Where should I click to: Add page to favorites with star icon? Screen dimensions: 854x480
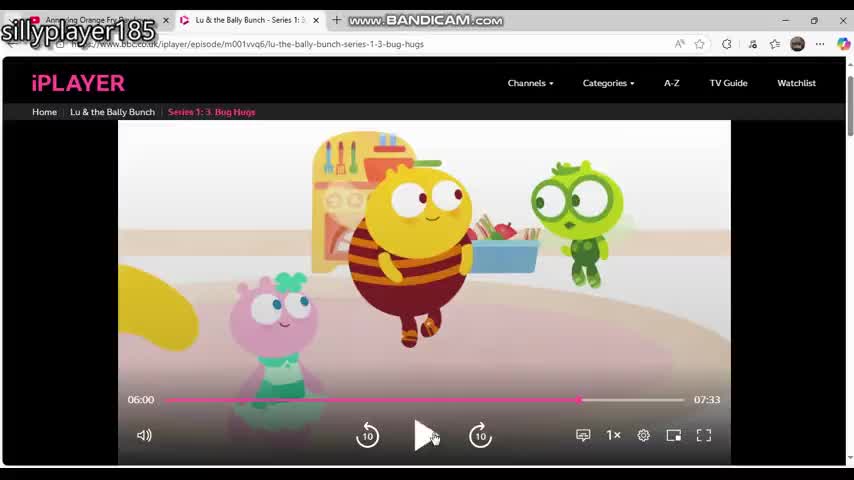pos(700,44)
